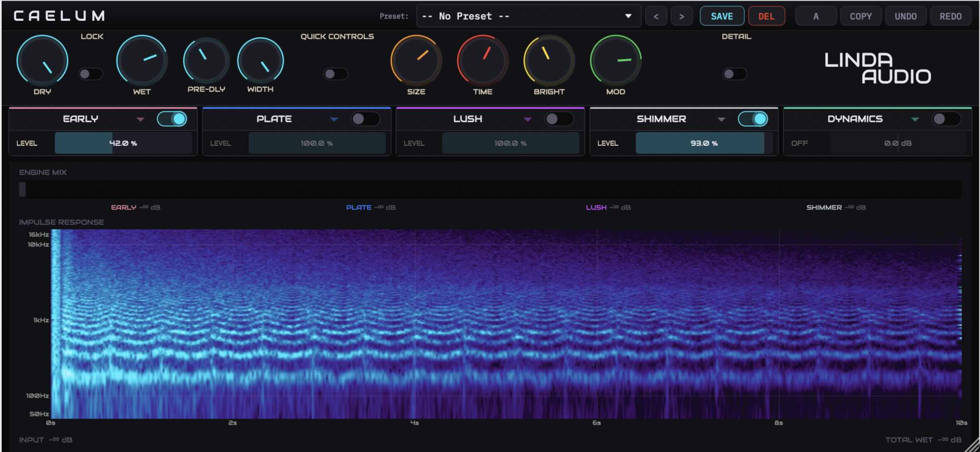Expand the LUSH engine dropdown arrow
Image resolution: width=980 pixels, height=452 pixels.
[x=527, y=119]
